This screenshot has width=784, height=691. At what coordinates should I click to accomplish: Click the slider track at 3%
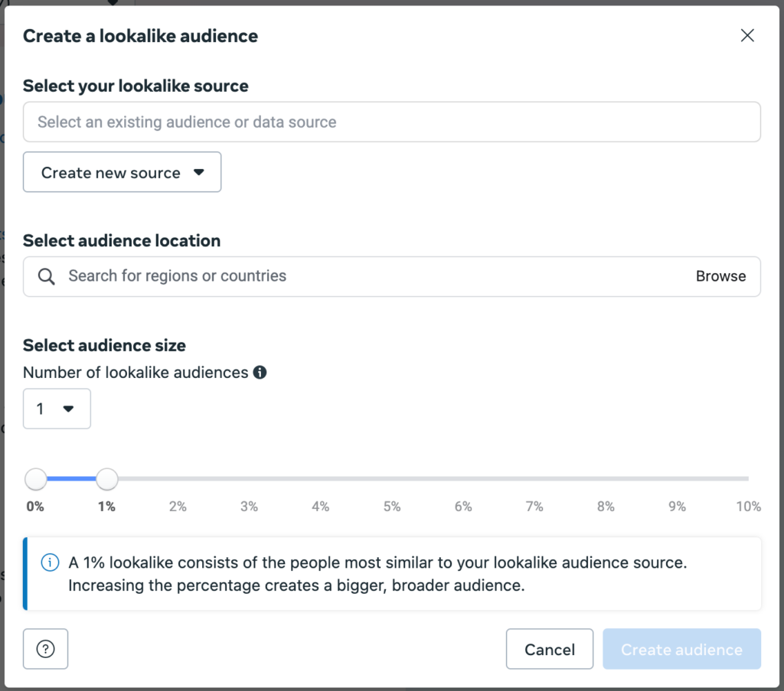click(249, 479)
